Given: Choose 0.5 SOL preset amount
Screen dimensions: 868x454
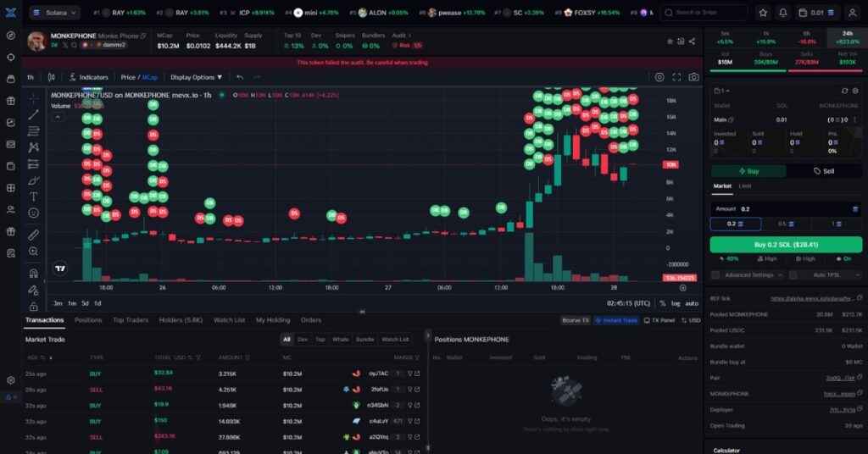Looking at the screenshot, I should 786,224.
